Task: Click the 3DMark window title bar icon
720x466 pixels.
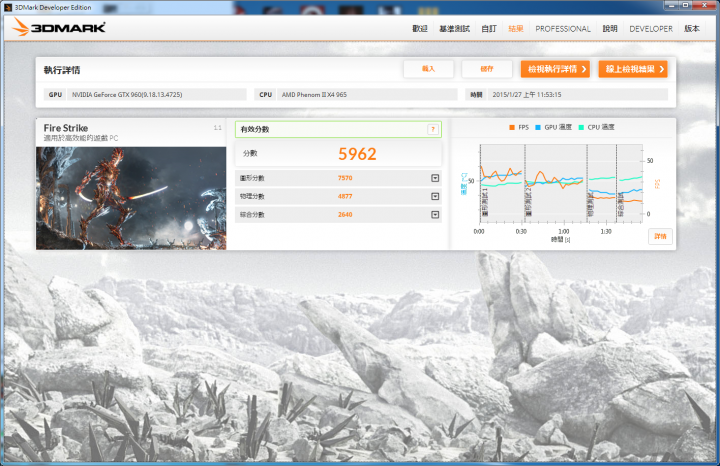Action: tap(8, 7)
